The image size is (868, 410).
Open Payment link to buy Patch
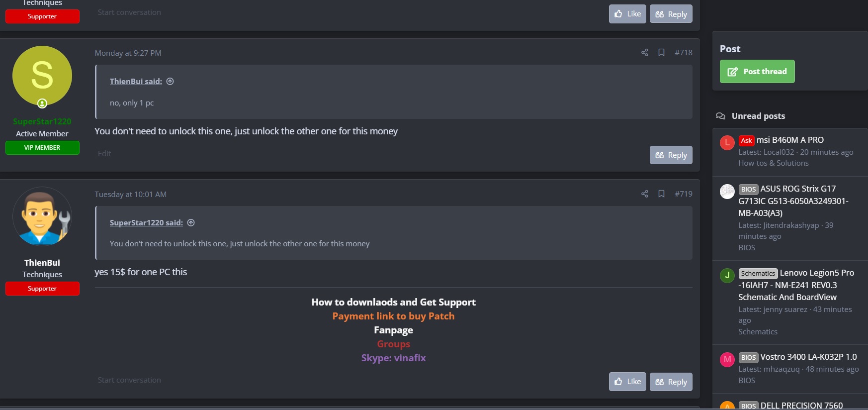tap(393, 316)
